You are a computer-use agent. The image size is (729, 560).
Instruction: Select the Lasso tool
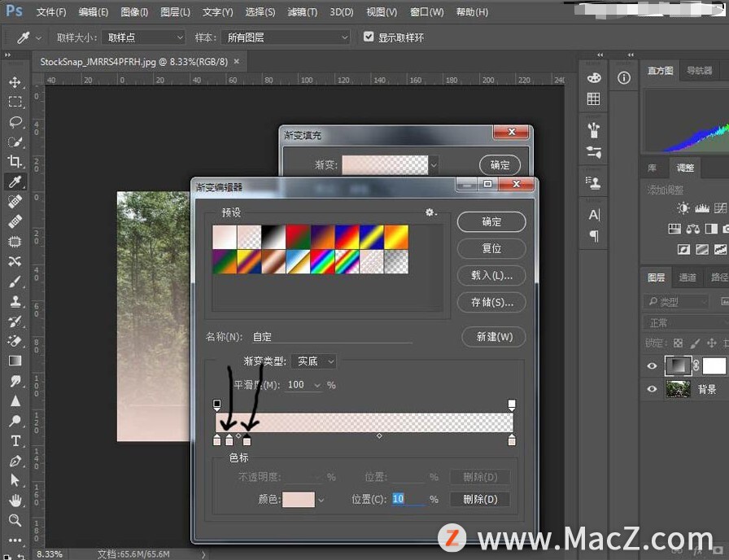point(15,122)
